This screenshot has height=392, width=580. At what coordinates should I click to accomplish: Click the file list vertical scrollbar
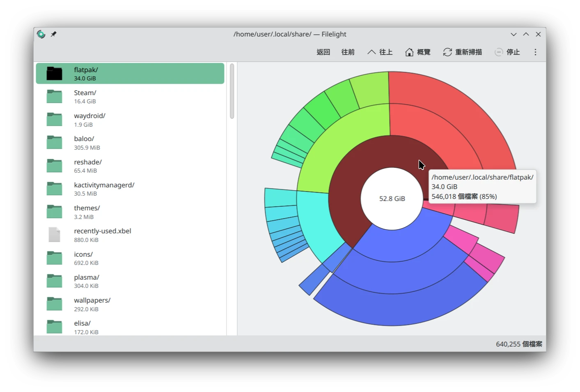(232, 91)
